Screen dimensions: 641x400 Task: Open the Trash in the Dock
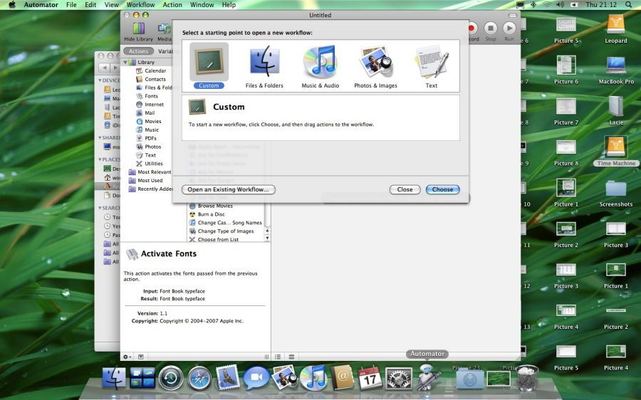(x=527, y=378)
